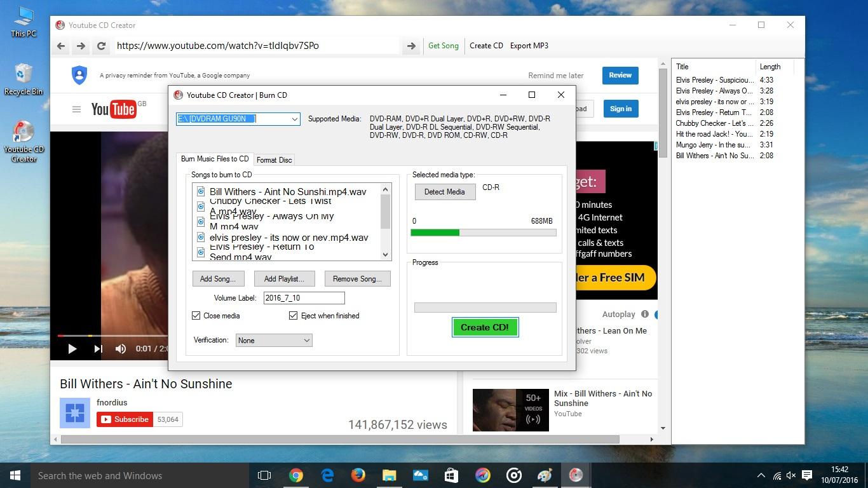Select Hit the road Jack! playlist row
The width and height of the screenshot is (868, 488).
coord(724,134)
